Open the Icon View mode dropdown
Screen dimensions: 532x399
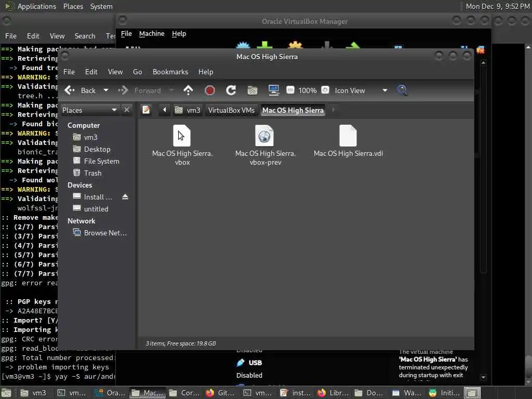(361, 90)
